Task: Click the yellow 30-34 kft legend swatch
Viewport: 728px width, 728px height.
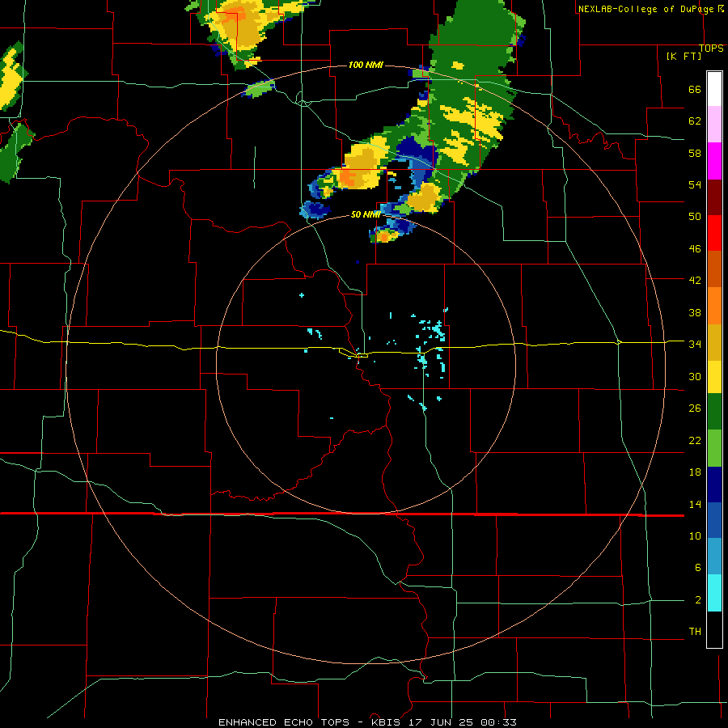Action: (x=714, y=377)
